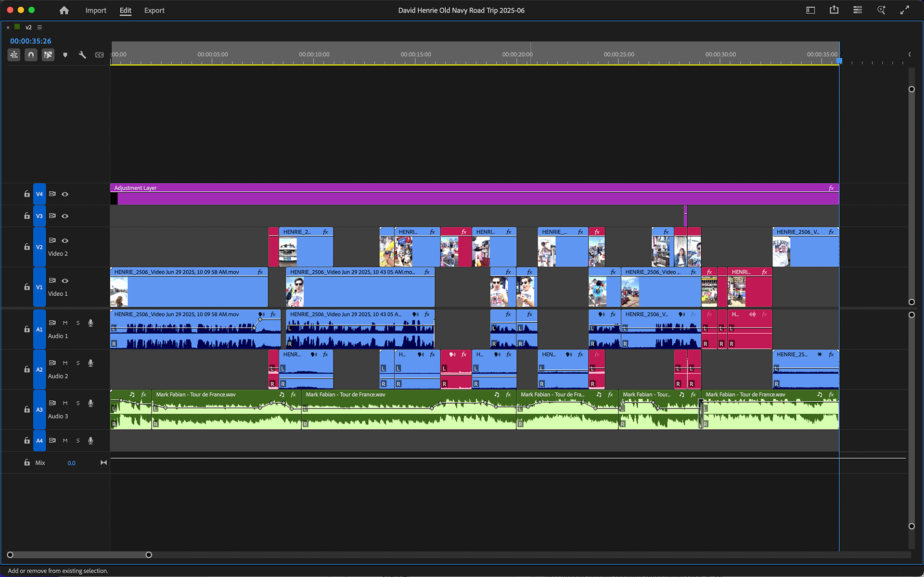924x577 pixels.
Task: Select the A1 track target button
Action: coord(39,329)
